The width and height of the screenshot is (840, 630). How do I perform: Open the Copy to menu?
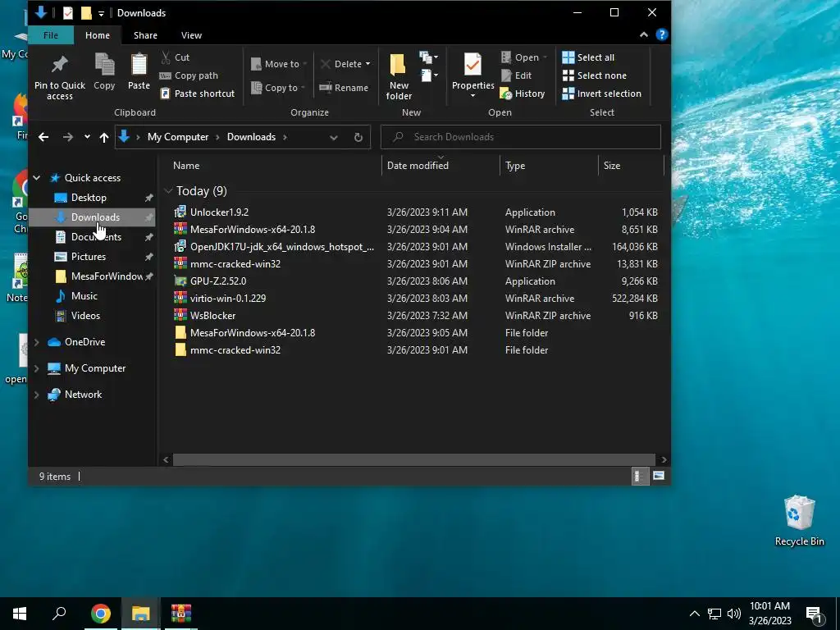pos(277,87)
